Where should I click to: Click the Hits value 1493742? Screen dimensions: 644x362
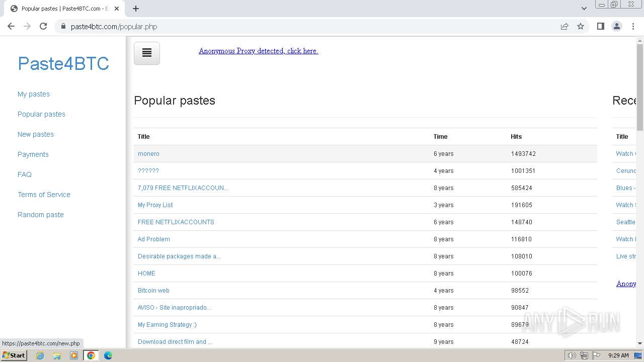click(523, 154)
